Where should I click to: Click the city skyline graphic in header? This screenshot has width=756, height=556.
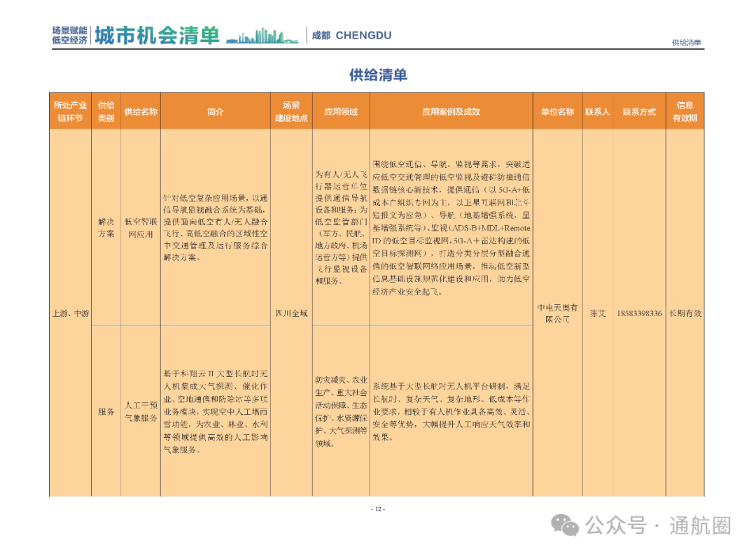coord(262,36)
